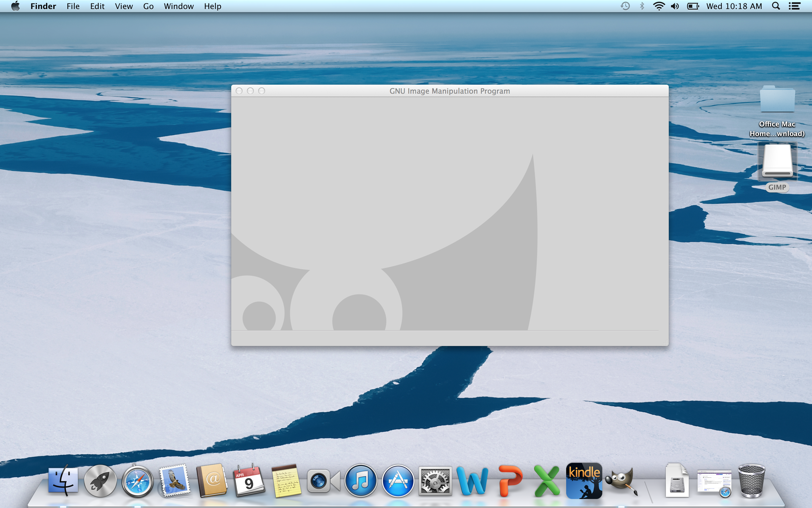This screenshot has width=812, height=508.
Task: Launch Microsoft Excel from Dock
Action: click(x=547, y=481)
